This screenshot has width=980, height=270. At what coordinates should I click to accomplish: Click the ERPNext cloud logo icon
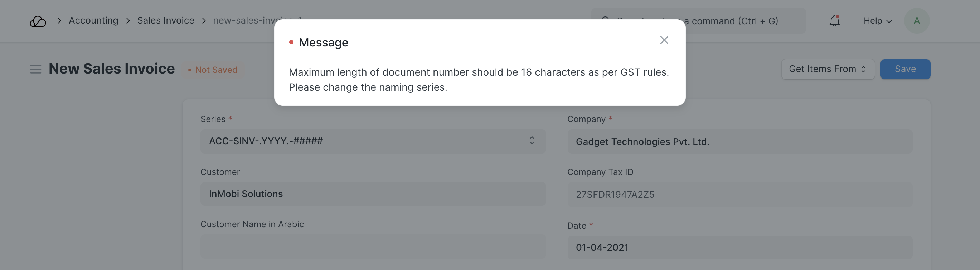38,21
